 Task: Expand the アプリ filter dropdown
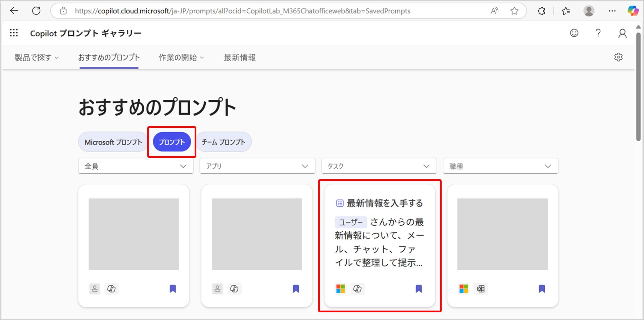click(257, 166)
